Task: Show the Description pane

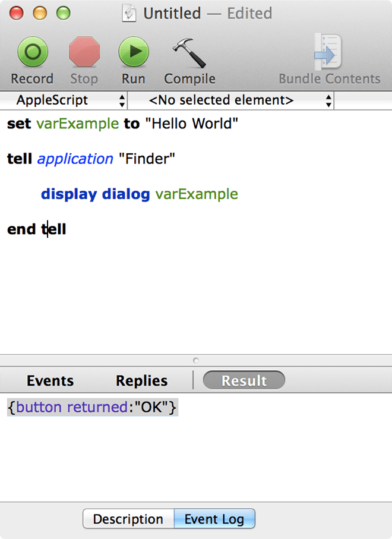Action: point(128,518)
